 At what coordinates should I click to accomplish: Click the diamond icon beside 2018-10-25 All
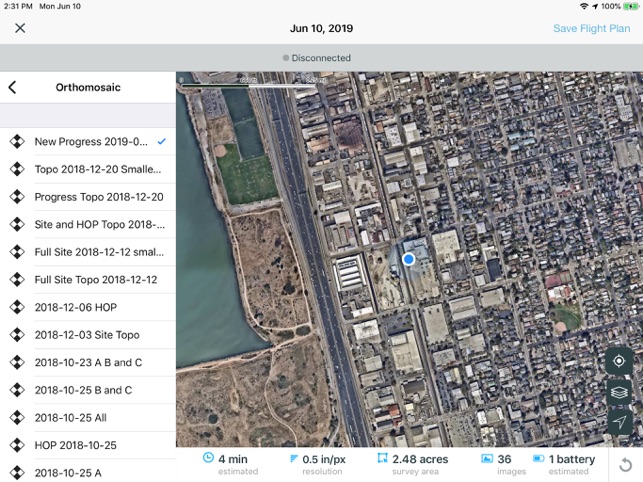click(x=17, y=418)
